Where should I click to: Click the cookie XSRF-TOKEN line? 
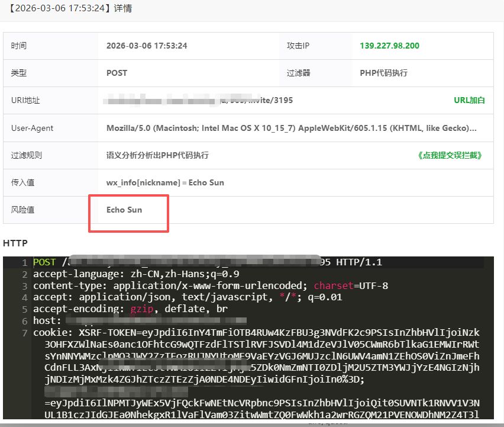click(256, 332)
